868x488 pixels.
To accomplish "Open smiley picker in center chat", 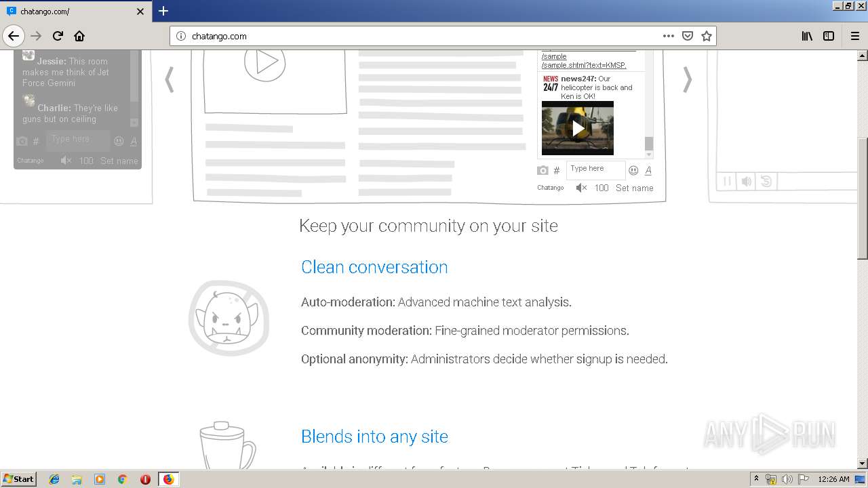I will (x=633, y=170).
